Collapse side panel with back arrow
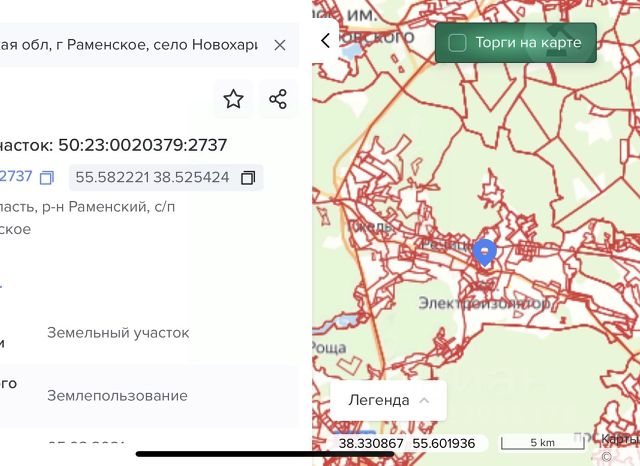Image resolution: width=640 pixels, height=466 pixels. point(325,40)
